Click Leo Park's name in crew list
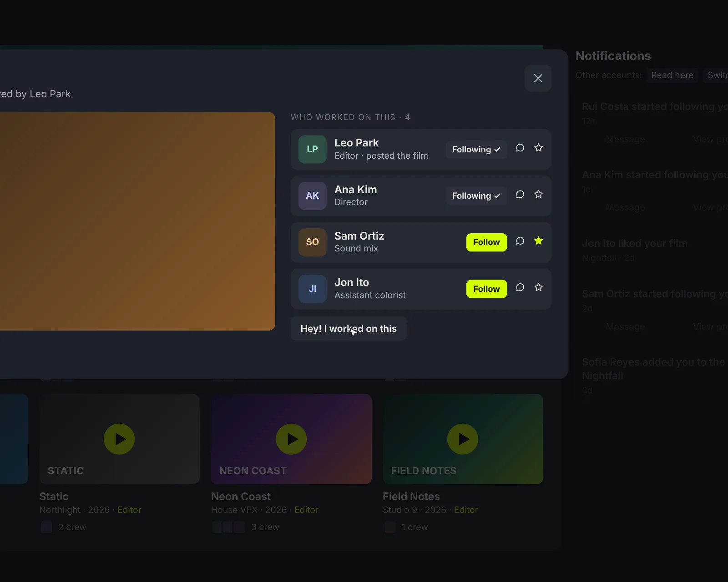 356,143
